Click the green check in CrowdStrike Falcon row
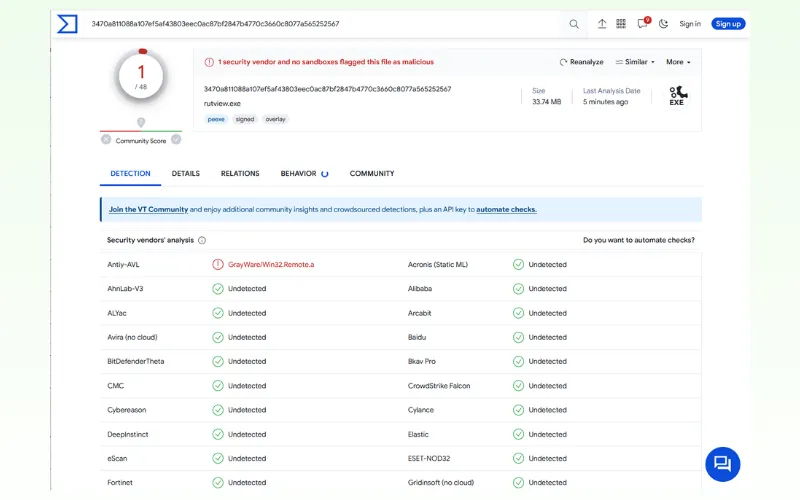The width and height of the screenshot is (800, 500). 518,386
